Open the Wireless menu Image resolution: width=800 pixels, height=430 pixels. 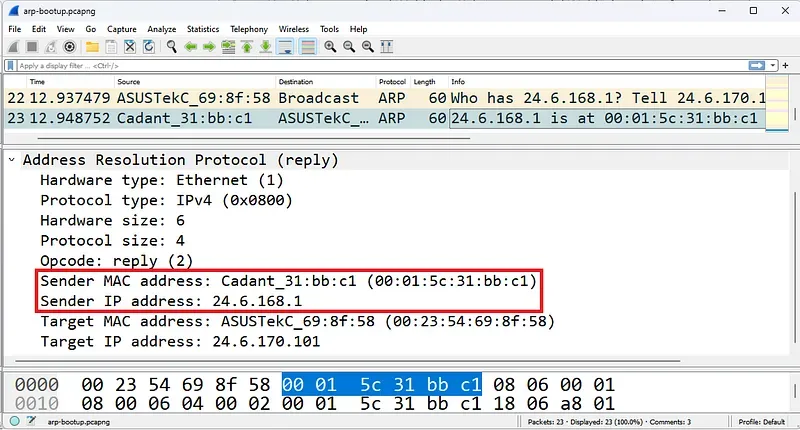pos(293,29)
